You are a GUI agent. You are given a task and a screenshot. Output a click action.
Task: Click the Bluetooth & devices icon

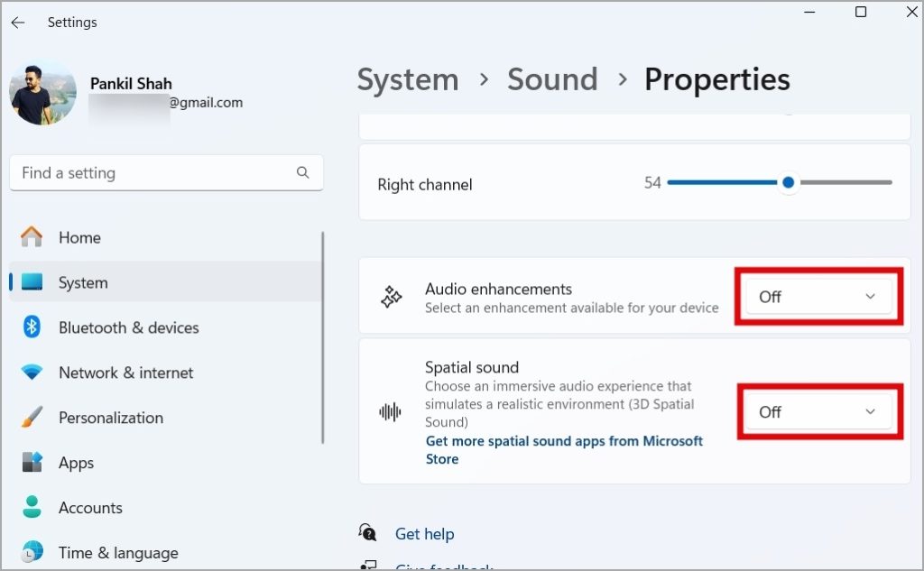click(x=32, y=327)
